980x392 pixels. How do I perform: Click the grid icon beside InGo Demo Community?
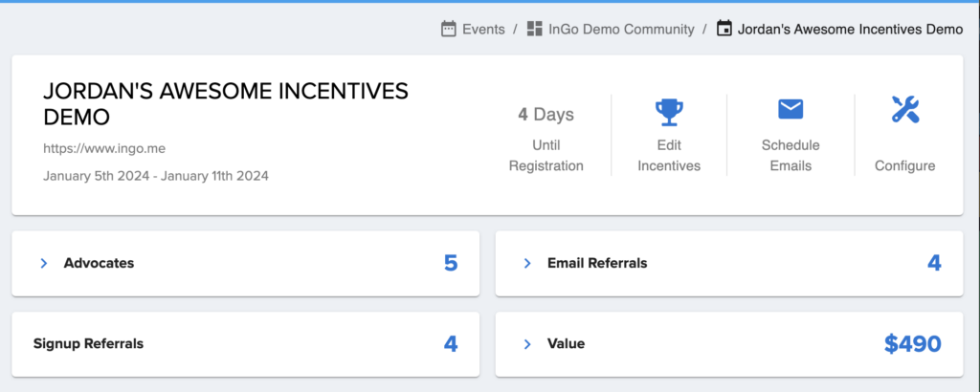(534, 30)
